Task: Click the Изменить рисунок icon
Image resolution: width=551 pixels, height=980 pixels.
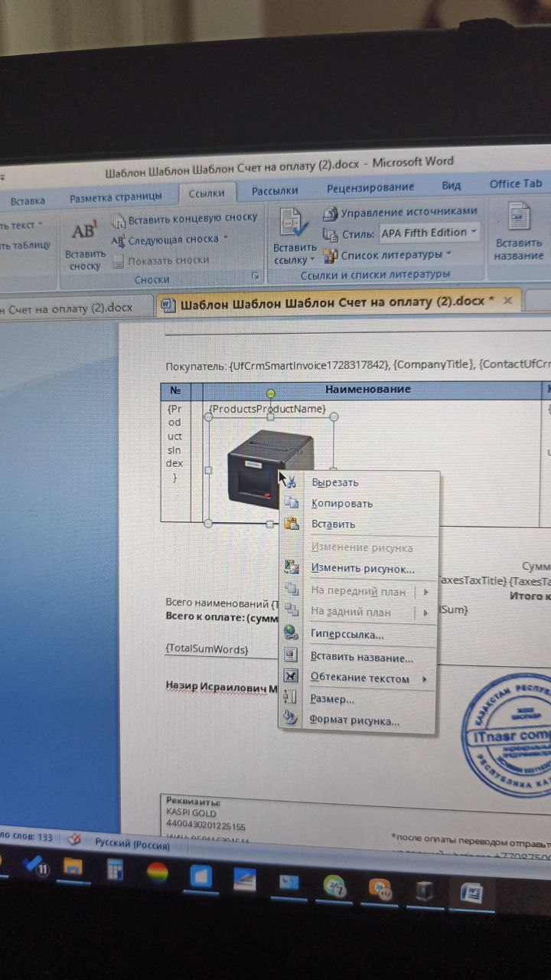Action: [291, 567]
